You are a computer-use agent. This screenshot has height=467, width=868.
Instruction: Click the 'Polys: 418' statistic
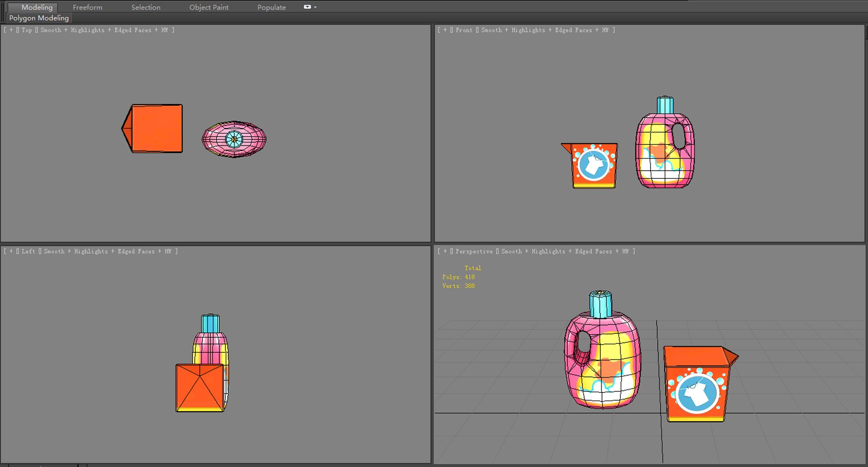point(458,277)
